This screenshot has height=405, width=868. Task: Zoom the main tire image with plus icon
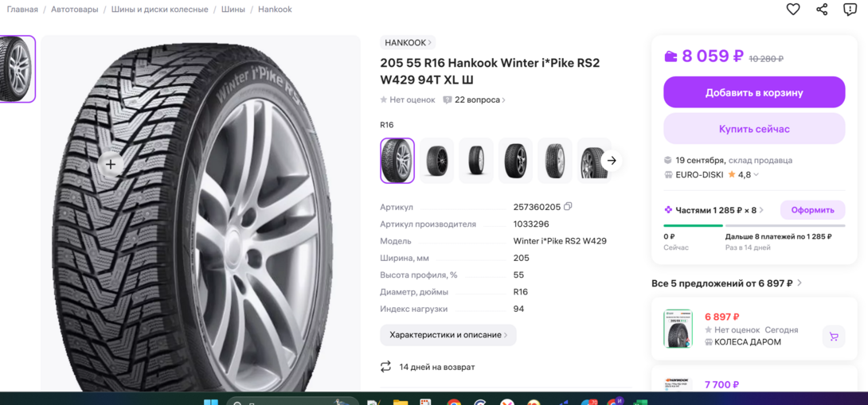tap(111, 165)
